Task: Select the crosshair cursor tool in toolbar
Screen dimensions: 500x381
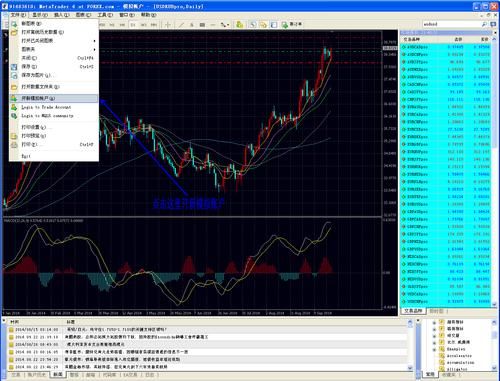Action: click(x=168, y=24)
